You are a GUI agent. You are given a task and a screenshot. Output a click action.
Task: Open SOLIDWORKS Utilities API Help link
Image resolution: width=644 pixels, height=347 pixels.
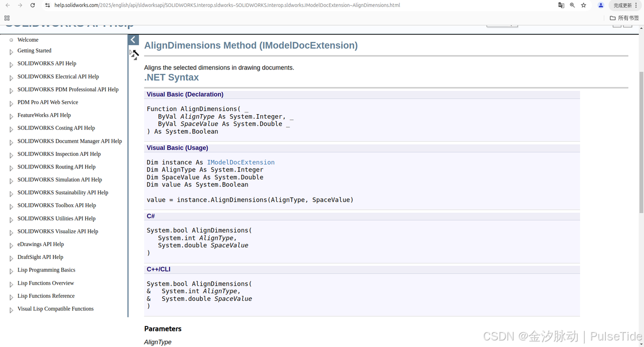tap(56, 219)
